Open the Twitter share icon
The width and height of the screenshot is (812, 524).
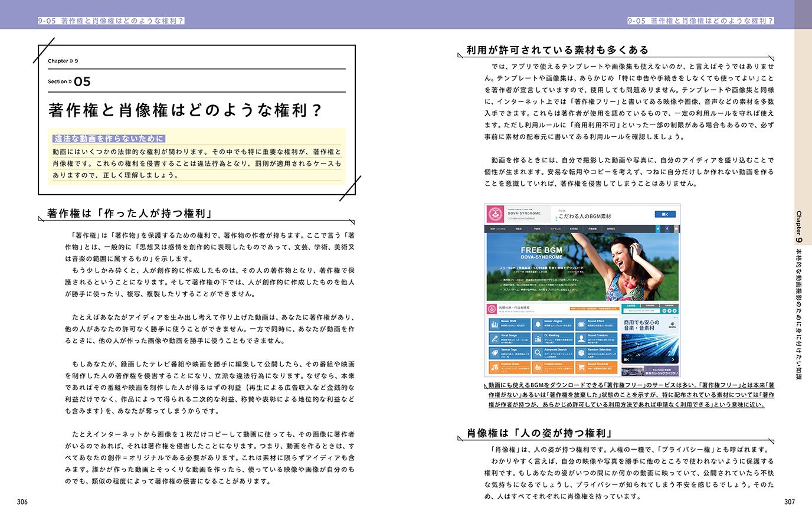(x=657, y=228)
